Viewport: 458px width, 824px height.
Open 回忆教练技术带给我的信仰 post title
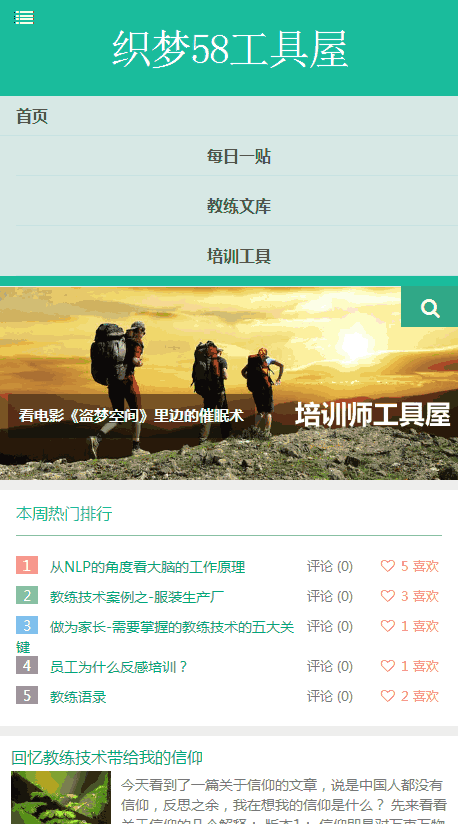pyautogui.click(x=107, y=757)
